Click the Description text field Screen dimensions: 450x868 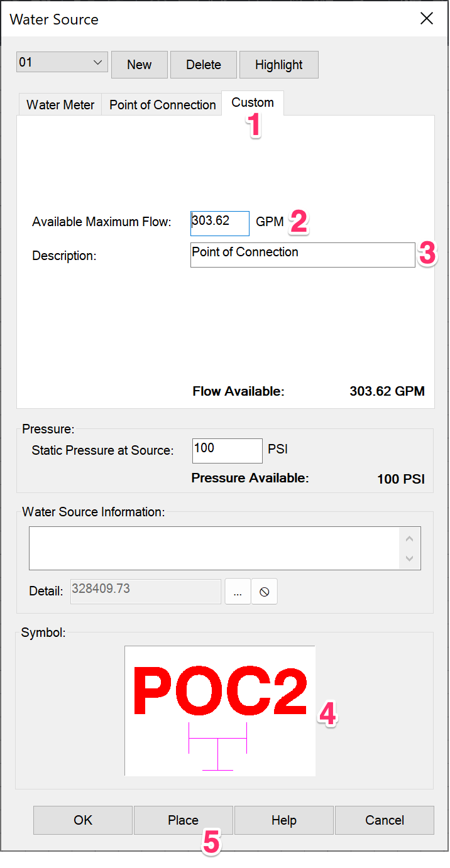303,255
